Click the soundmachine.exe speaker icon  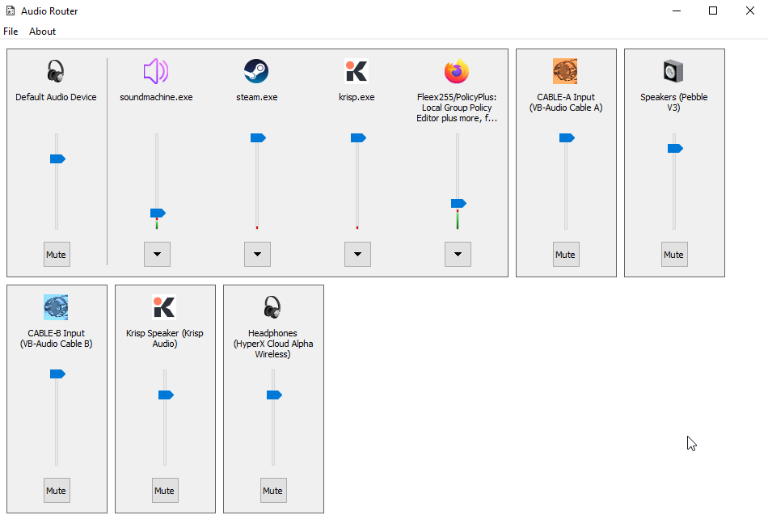(156, 71)
